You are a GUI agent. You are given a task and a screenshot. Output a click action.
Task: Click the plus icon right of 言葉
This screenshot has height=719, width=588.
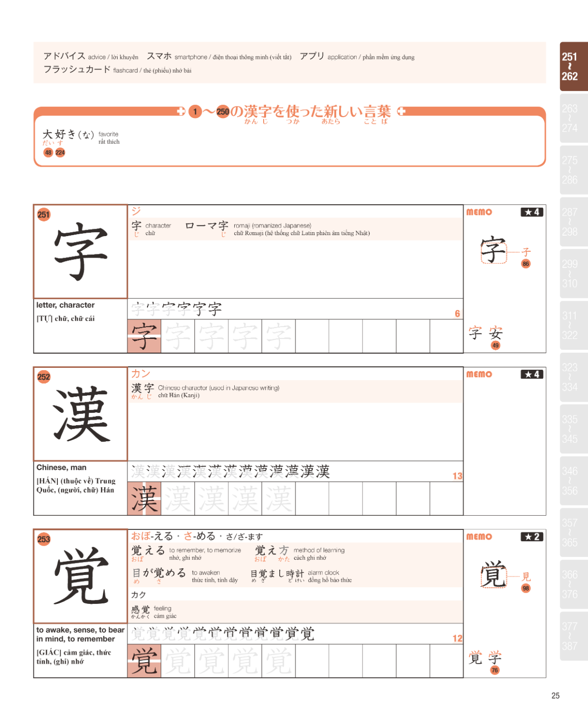pyautogui.click(x=401, y=111)
